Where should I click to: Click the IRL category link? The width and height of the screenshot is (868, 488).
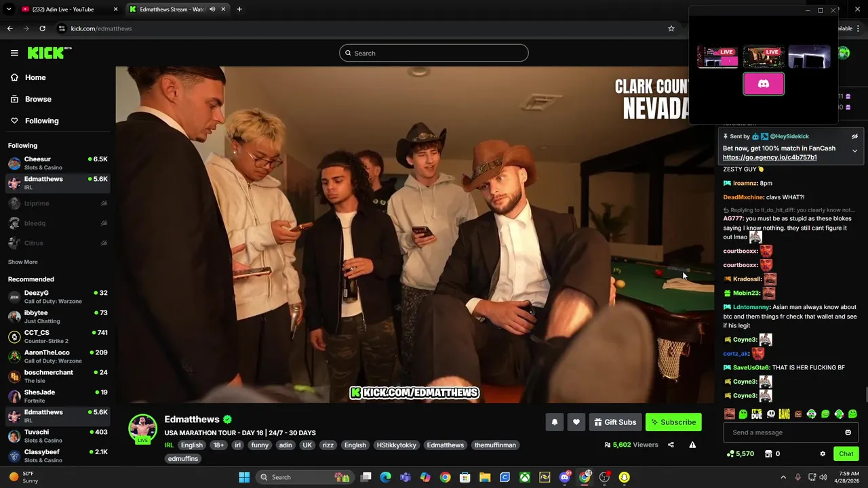tap(169, 445)
